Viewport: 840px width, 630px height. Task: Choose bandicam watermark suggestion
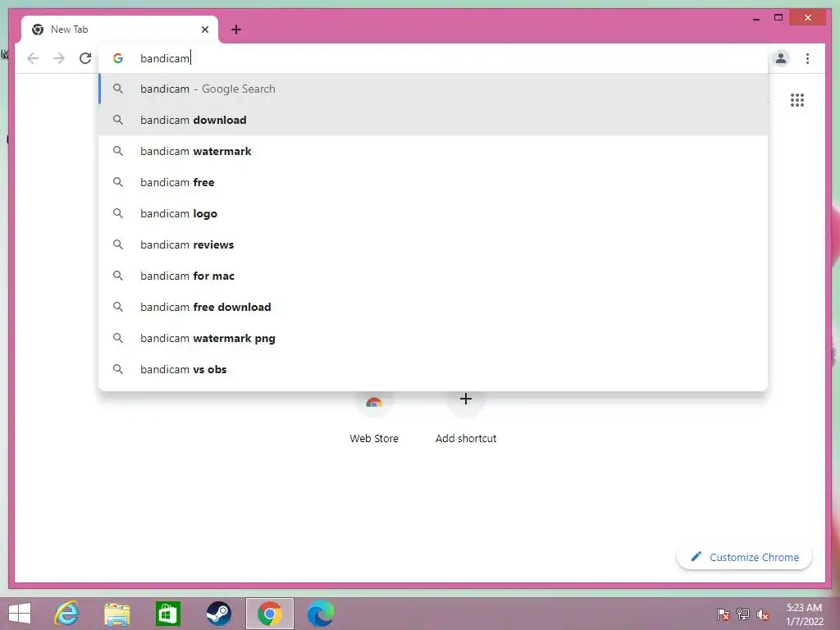433,151
